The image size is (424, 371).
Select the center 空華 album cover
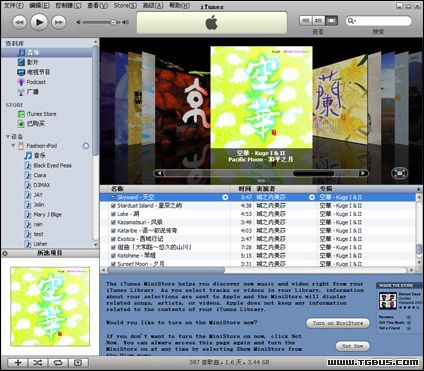[x=261, y=97]
